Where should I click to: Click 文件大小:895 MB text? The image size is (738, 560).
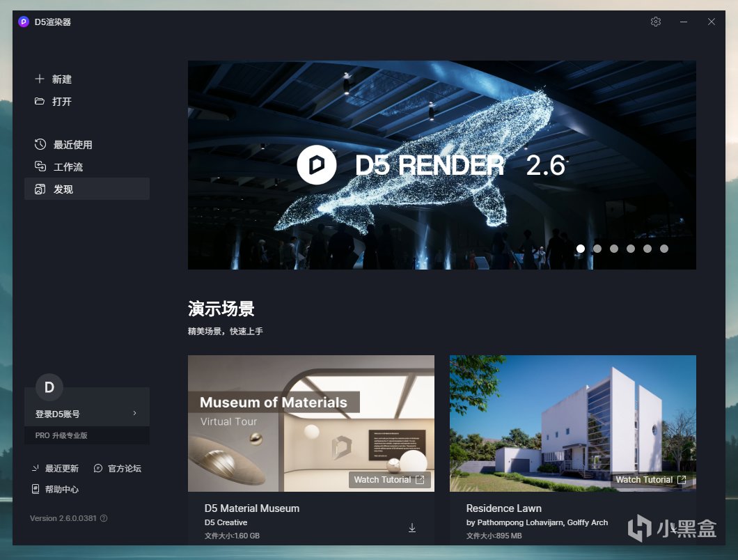pyautogui.click(x=494, y=536)
